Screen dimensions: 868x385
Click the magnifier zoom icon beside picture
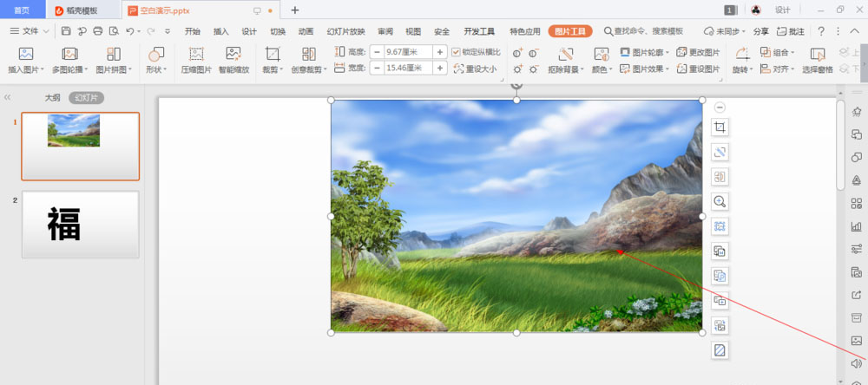[720, 202]
